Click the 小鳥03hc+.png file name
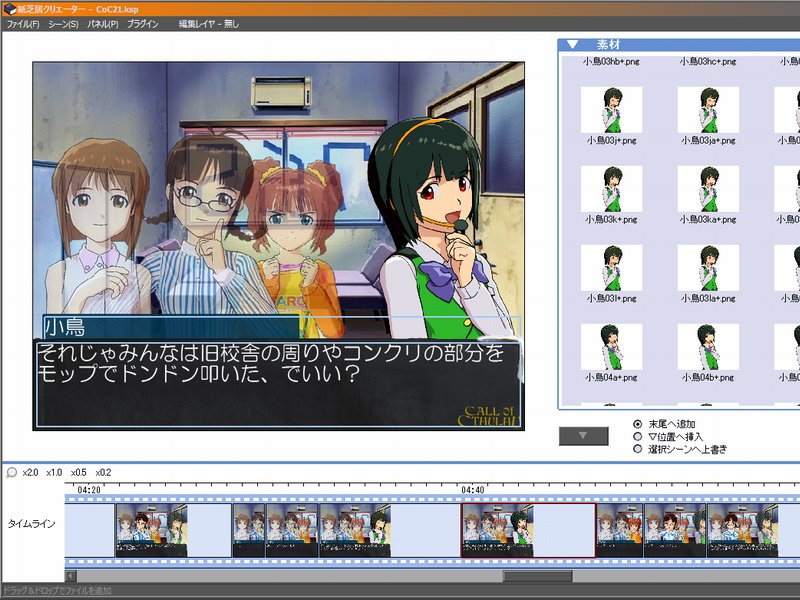 [x=708, y=62]
